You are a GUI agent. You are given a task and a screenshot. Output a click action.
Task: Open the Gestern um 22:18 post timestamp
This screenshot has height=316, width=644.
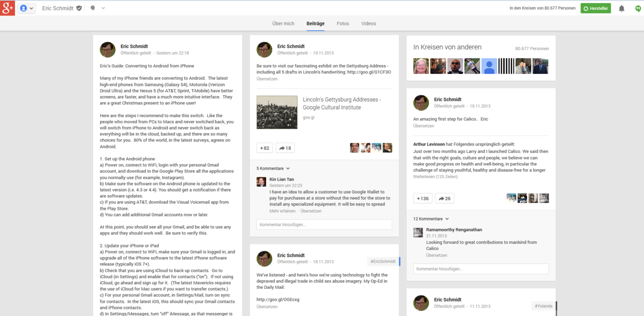point(173,53)
